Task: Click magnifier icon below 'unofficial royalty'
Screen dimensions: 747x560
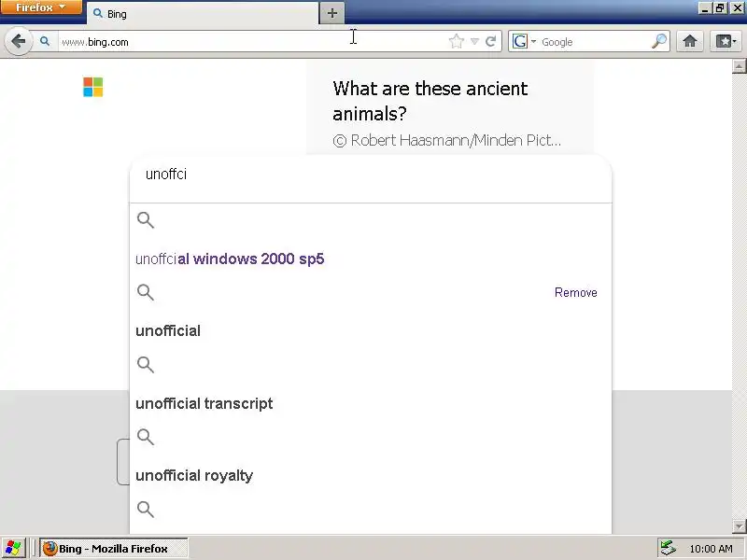Action: 146,510
